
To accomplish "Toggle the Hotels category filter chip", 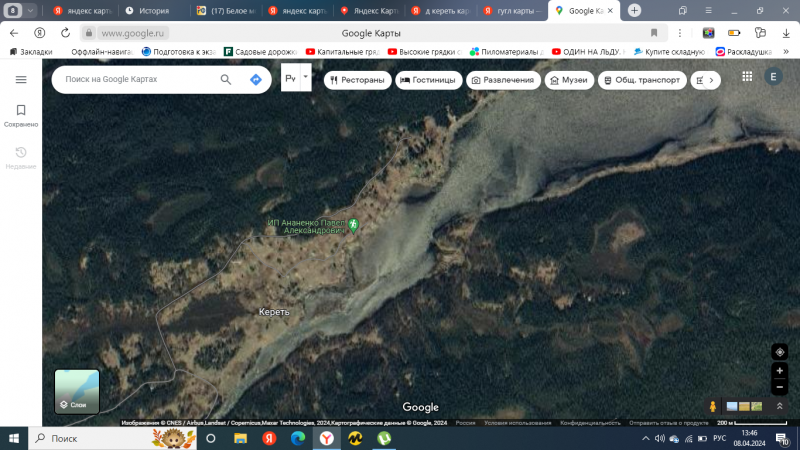I will [428, 80].
